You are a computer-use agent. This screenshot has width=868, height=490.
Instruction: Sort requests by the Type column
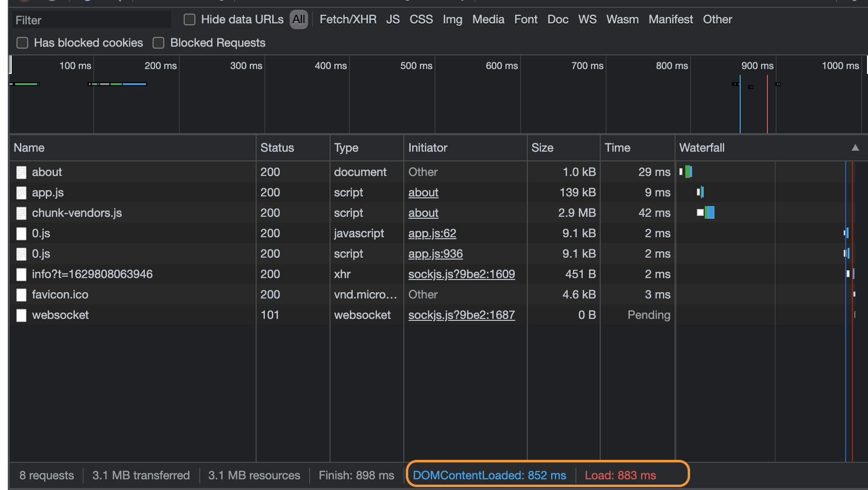(x=367, y=148)
